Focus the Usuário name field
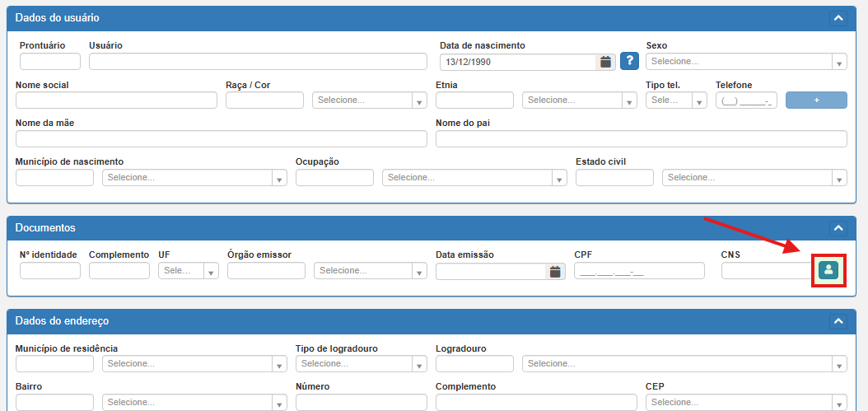Screen dimensions: 868x411 coord(258,62)
